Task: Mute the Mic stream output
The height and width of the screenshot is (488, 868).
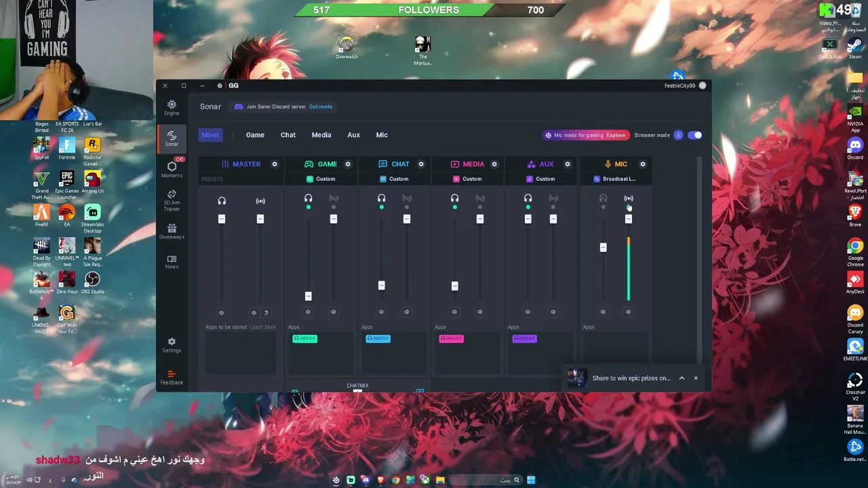Action: tap(628, 312)
